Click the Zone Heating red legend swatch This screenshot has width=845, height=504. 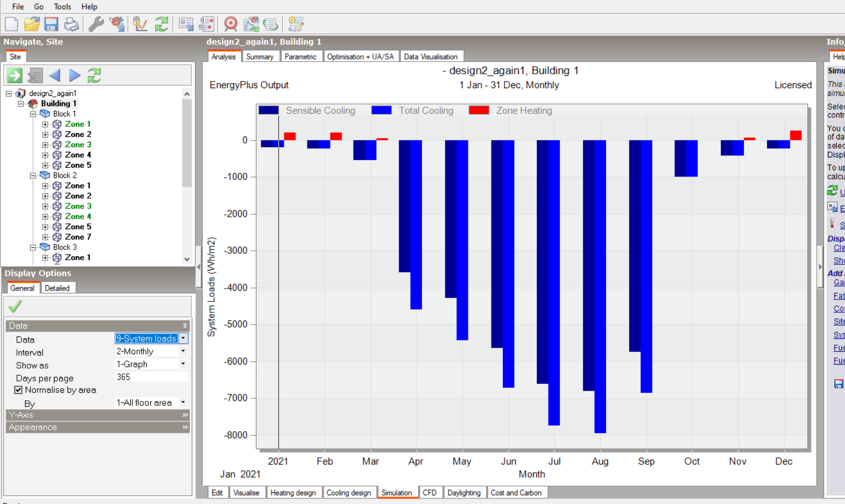479,110
